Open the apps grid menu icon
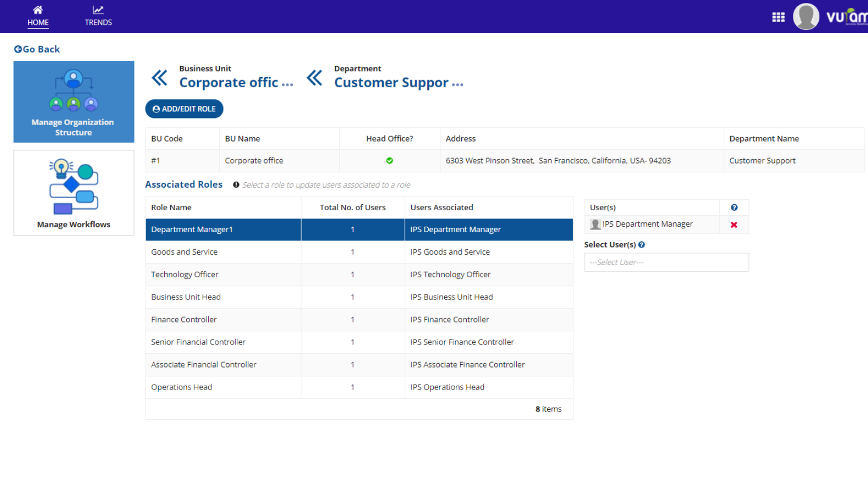 [x=778, y=17]
